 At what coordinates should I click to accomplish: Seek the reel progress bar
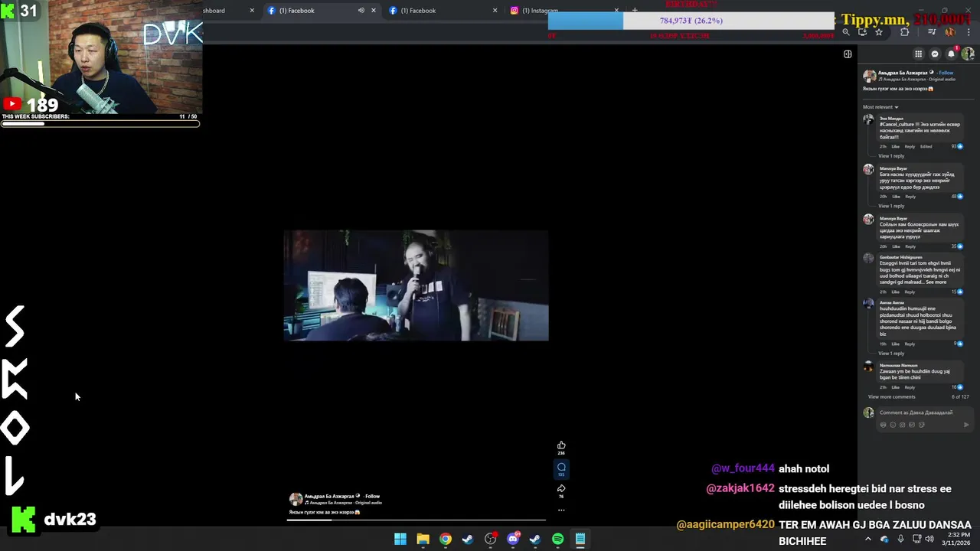[x=416, y=520]
